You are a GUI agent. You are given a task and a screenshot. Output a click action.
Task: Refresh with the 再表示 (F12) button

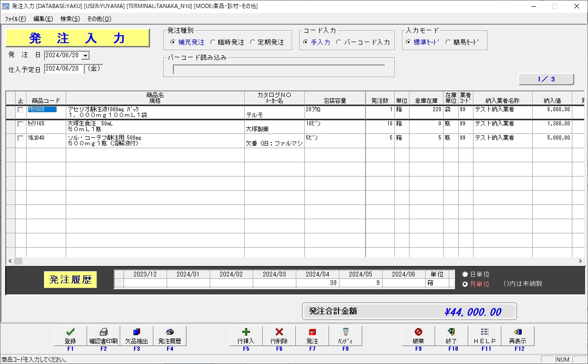pos(517,336)
